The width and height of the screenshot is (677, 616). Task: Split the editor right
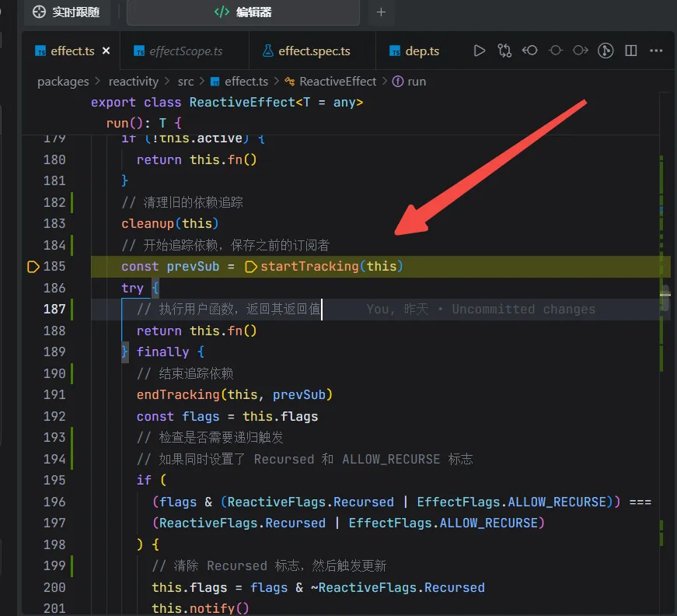point(631,51)
